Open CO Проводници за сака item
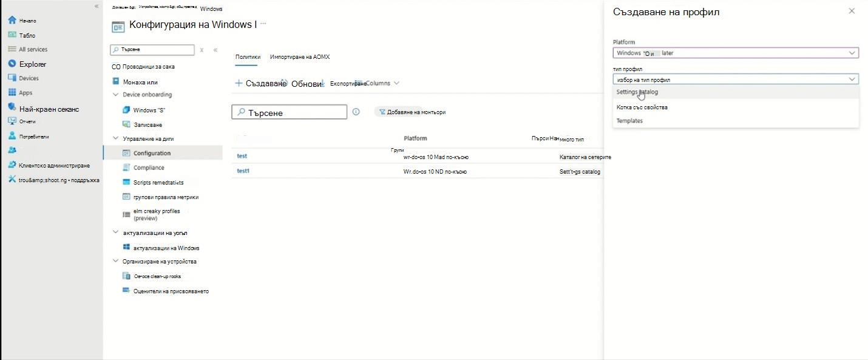Image resolution: width=868 pixels, height=360 pixels. point(143,67)
